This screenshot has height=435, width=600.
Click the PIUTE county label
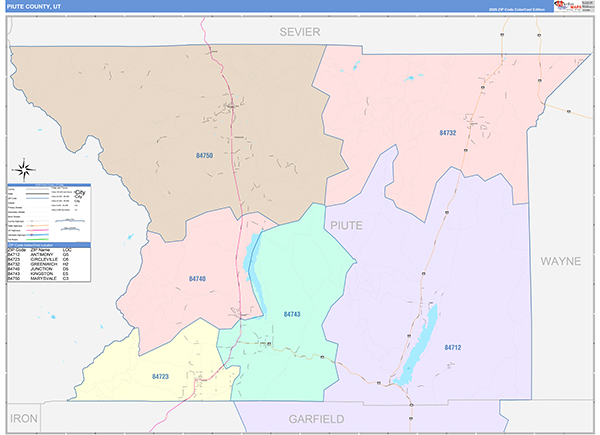[x=346, y=225]
